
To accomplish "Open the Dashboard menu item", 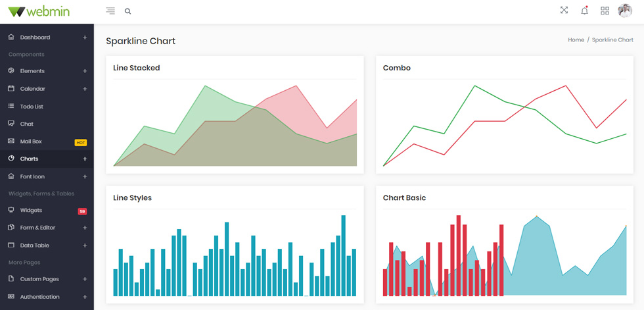I will (x=47, y=38).
